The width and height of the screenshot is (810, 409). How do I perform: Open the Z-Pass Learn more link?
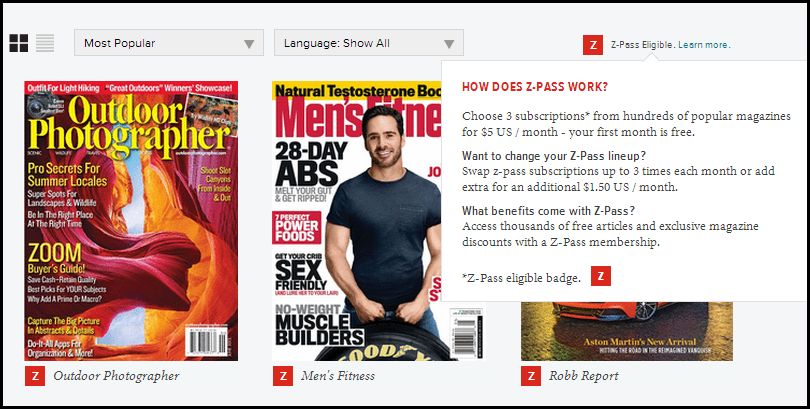[x=704, y=45]
